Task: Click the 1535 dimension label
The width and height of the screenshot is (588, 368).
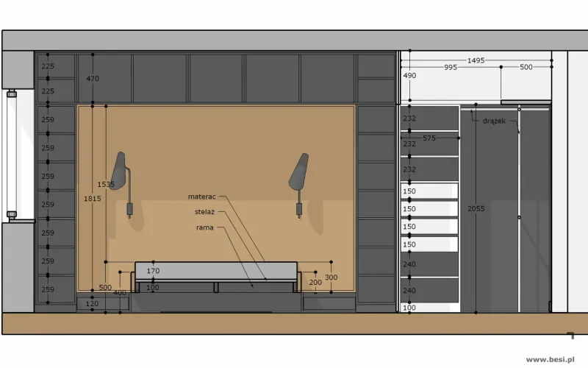Action: pyautogui.click(x=106, y=185)
